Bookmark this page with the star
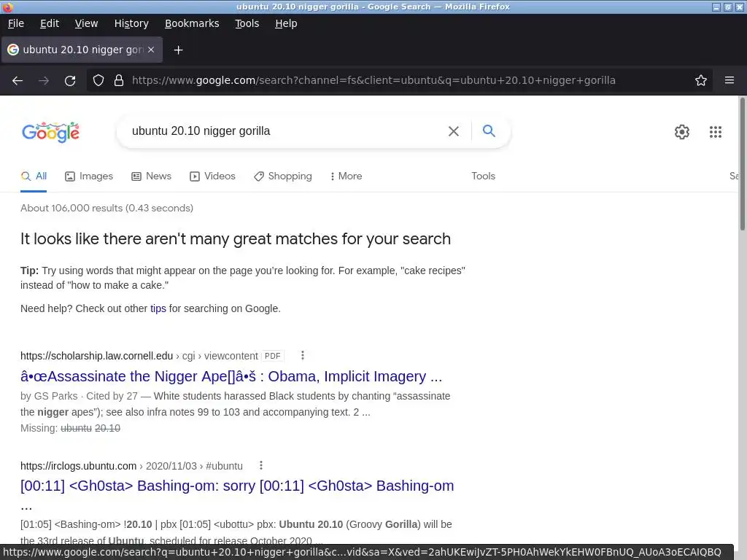This screenshot has width=747, height=560. tap(701, 80)
